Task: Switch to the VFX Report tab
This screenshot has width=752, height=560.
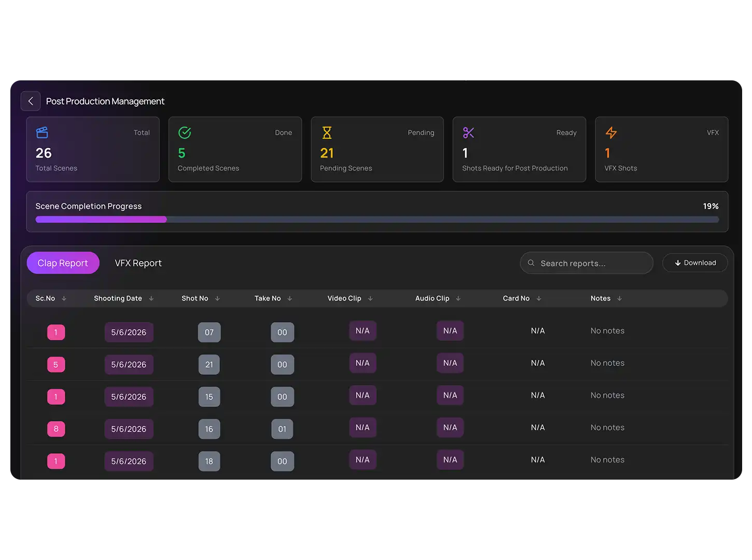Action: (138, 263)
